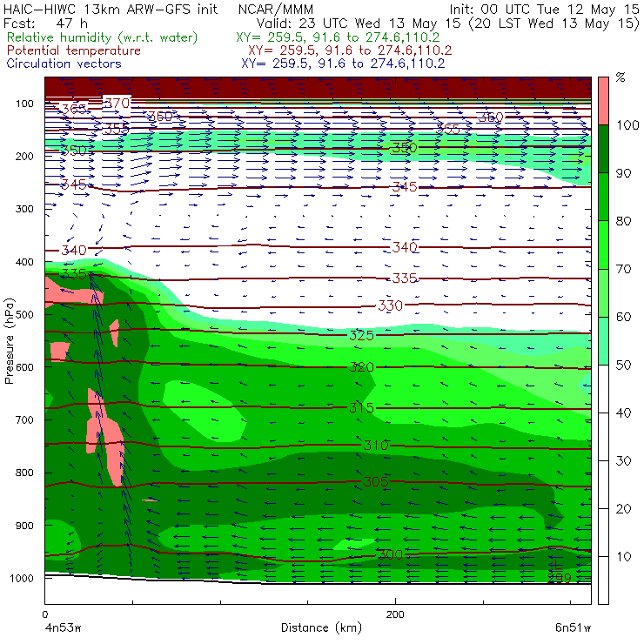Click the '70' colorbar tick label
The width and height of the screenshot is (644, 644).
click(623, 270)
